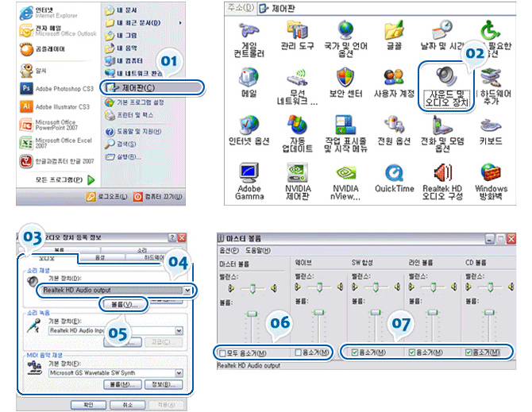Uncheck 음소거 under the CD 볼륨 channel
Image resolution: width=532 pixels, height=412 pixels.
click(x=469, y=352)
